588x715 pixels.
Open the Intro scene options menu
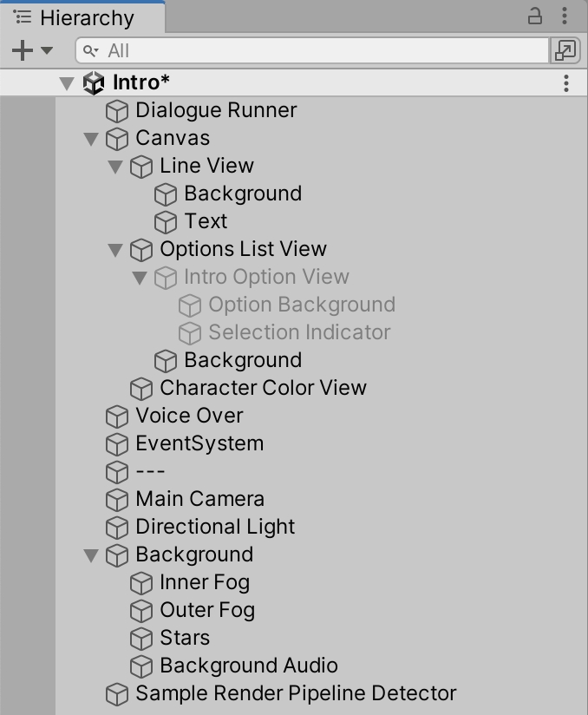click(565, 83)
